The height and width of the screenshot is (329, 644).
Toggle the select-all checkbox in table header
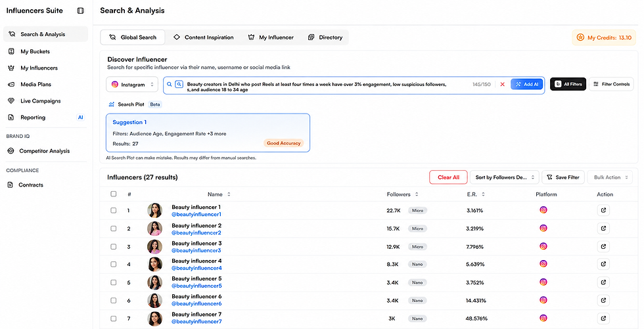(x=113, y=194)
